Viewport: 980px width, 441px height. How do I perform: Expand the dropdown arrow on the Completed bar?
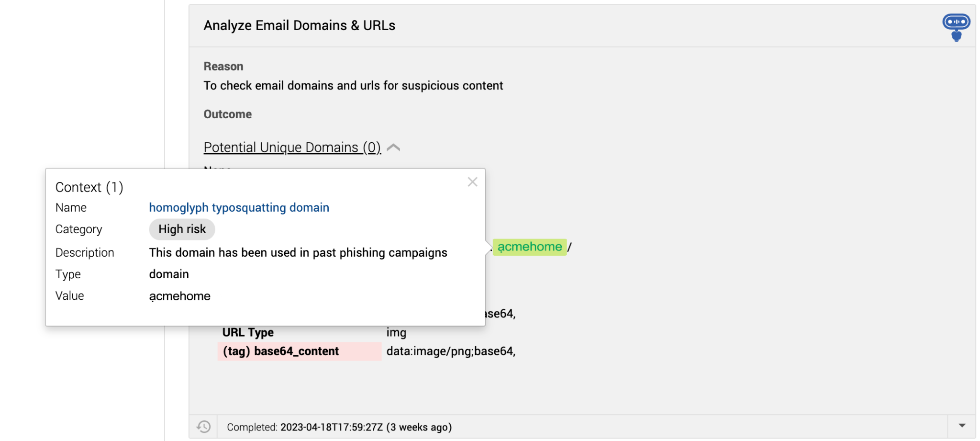pyautogui.click(x=962, y=424)
